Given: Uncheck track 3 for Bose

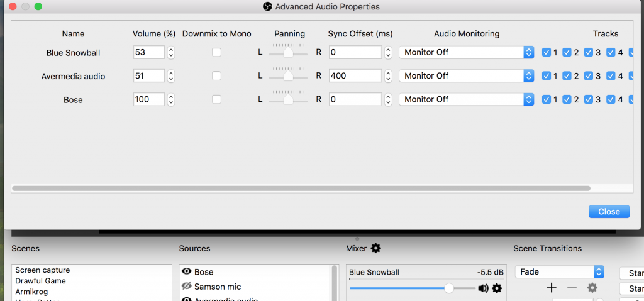Looking at the screenshot, I should (x=589, y=99).
